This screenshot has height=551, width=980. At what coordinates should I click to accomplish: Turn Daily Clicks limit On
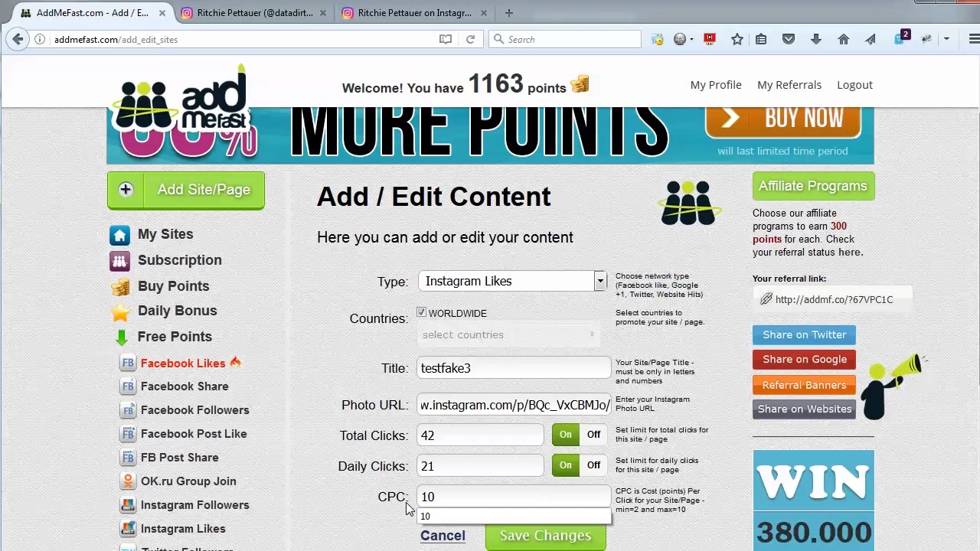click(x=565, y=465)
